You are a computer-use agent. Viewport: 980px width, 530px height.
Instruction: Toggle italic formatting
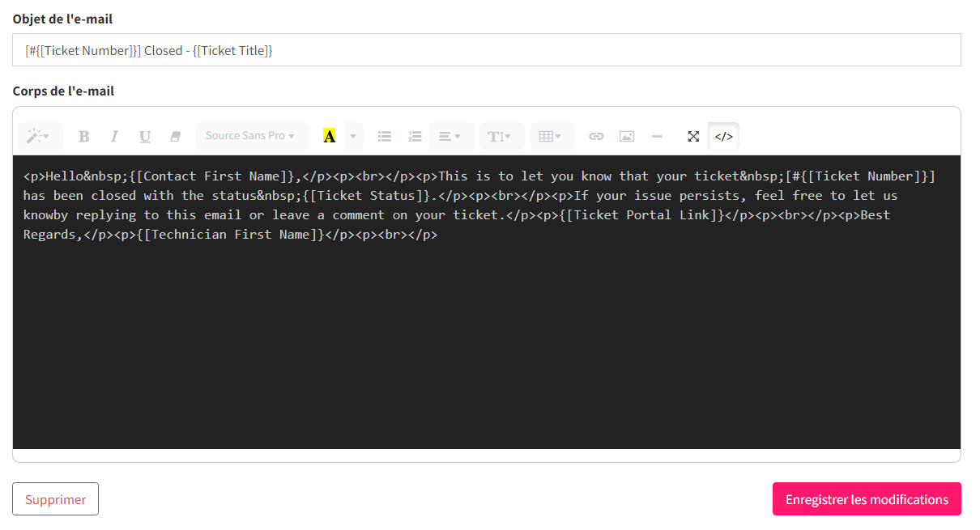click(x=114, y=136)
